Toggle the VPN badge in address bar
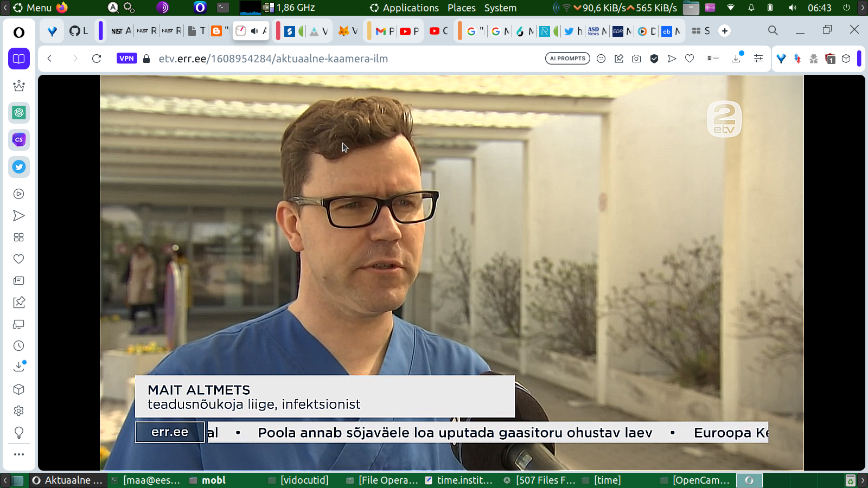The width and height of the screenshot is (868, 488). click(x=126, y=59)
